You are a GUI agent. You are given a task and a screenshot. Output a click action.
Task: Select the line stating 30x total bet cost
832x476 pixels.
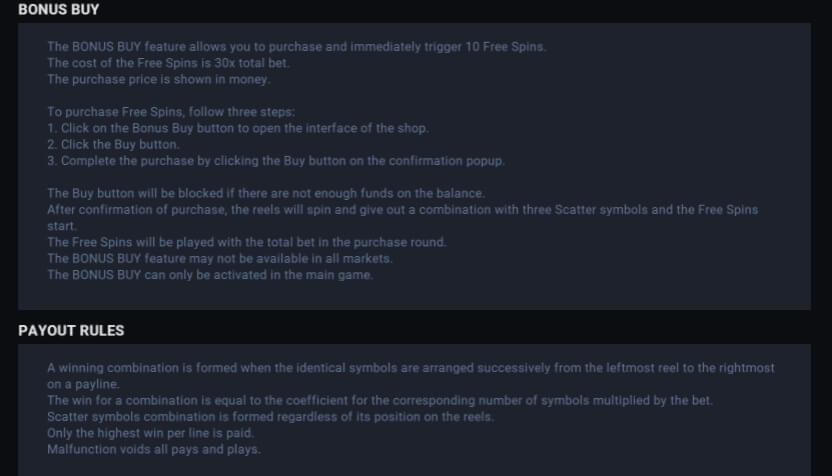point(168,63)
